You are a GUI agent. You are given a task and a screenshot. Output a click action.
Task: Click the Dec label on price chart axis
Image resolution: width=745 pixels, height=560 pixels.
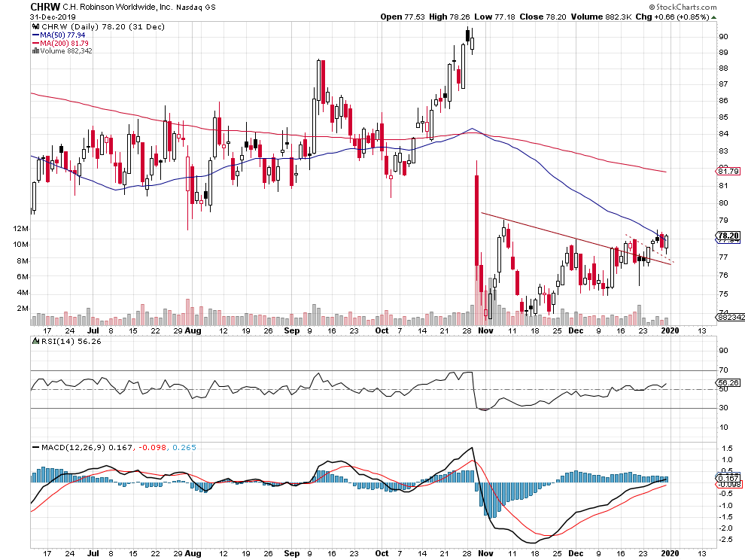coord(576,330)
